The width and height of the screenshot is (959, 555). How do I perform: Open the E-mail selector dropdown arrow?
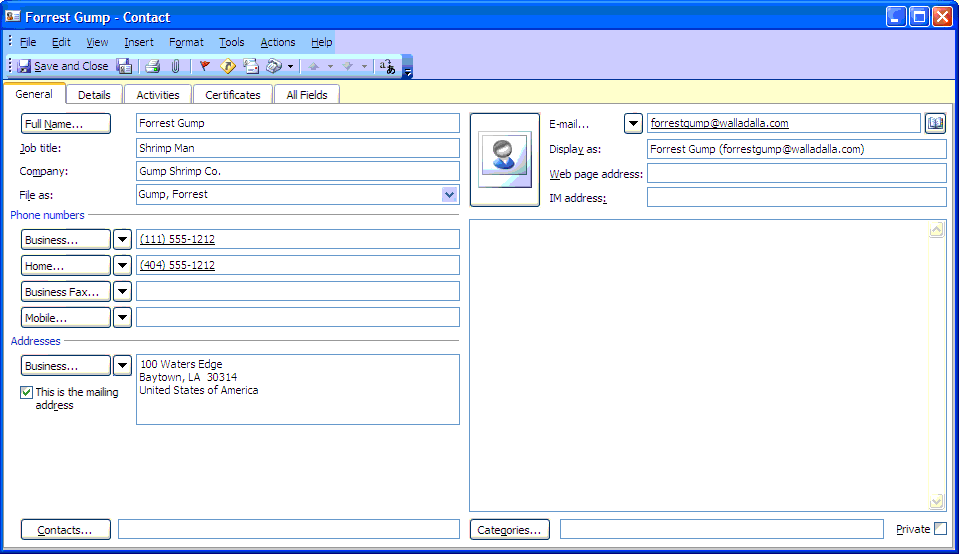point(633,124)
